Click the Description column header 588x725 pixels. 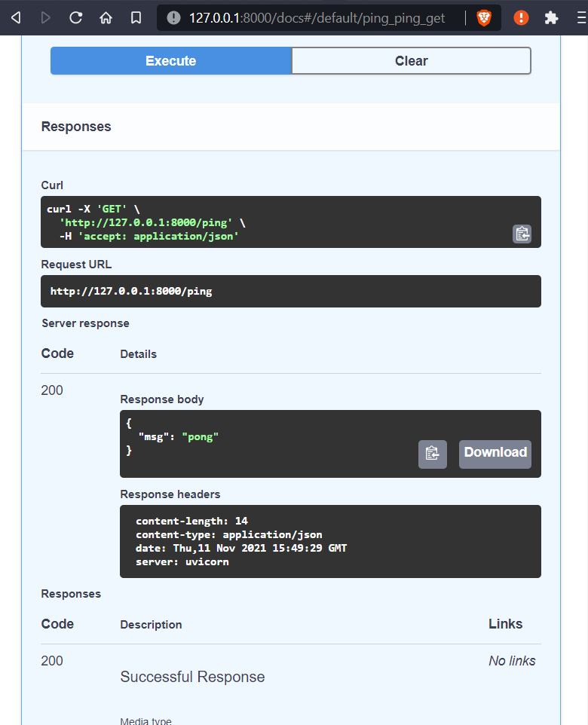(151, 625)
